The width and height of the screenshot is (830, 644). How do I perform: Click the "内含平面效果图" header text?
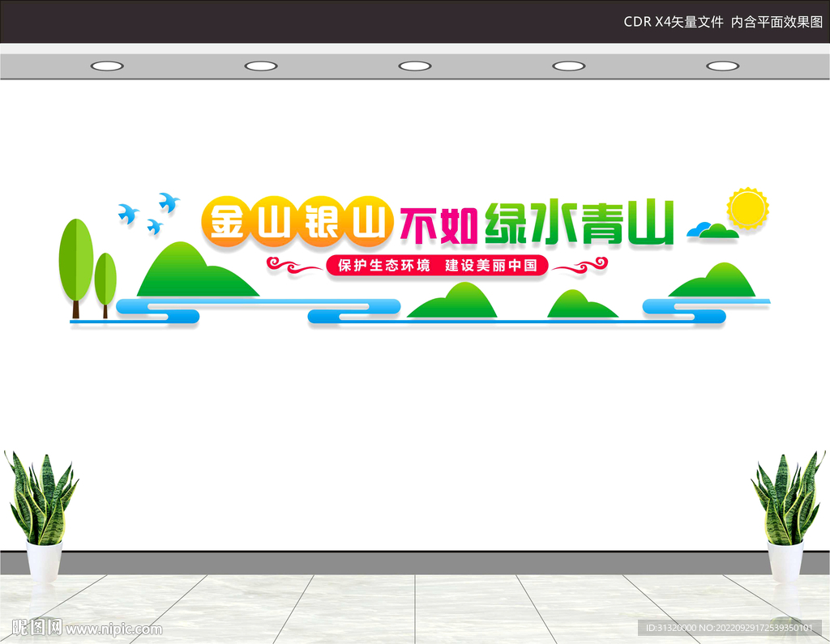pos(777,22)
